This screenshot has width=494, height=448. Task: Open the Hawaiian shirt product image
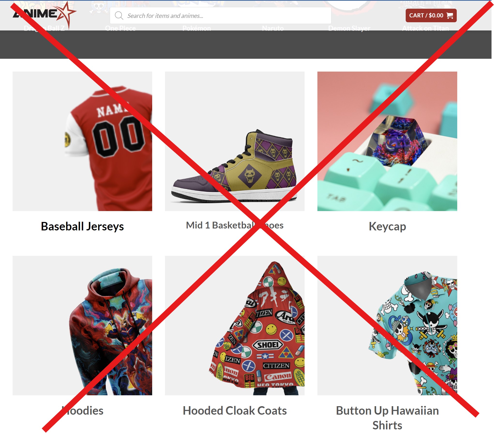coord(387,325)
